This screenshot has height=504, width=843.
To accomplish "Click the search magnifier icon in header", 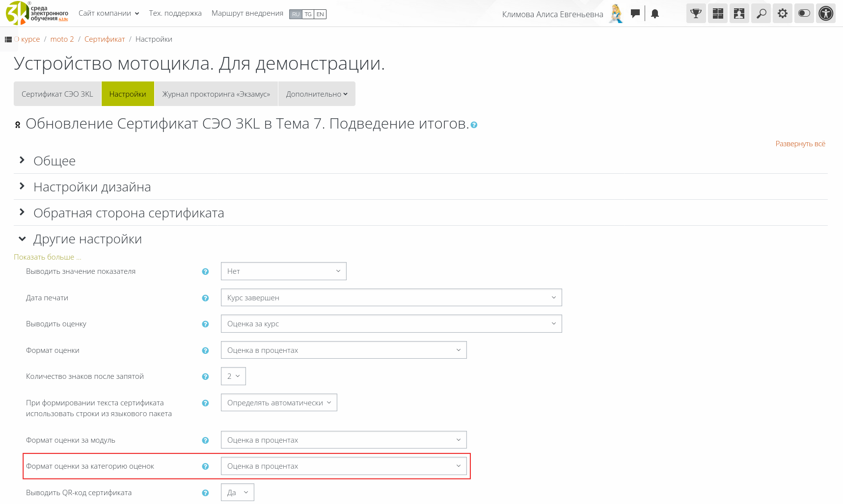I will (761, 14).
